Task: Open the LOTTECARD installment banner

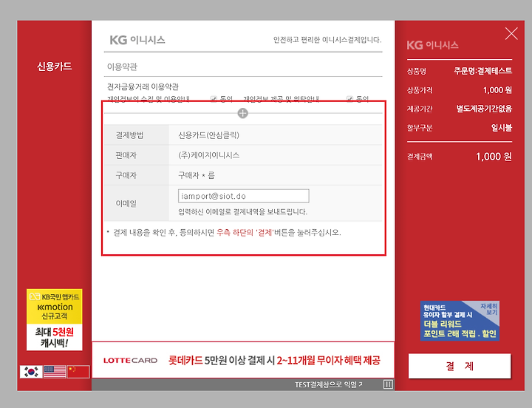Action: [x=243, y=360]
